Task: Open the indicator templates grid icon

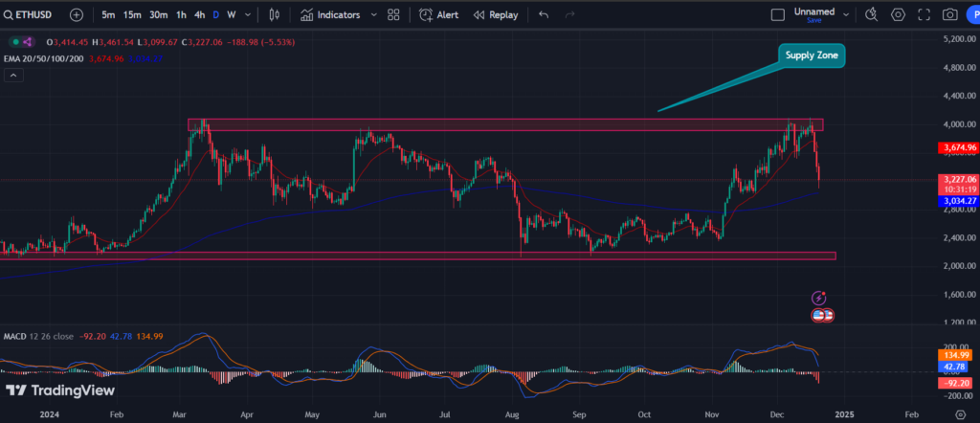Action: [393, 14]
